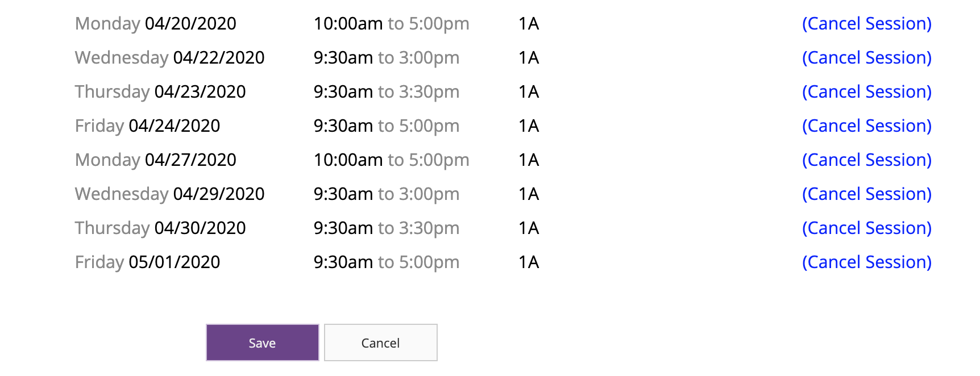The height and width of the screenshot is (376, 980).
Task: Click room 1A for Friday 04/24/2020
Action: (x=529, y=126)
